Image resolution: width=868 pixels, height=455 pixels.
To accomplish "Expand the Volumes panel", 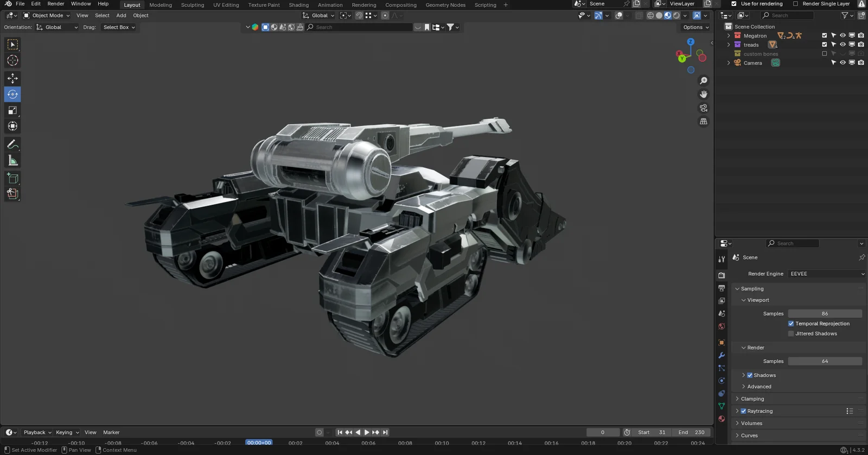I will [x=751, y=423].
